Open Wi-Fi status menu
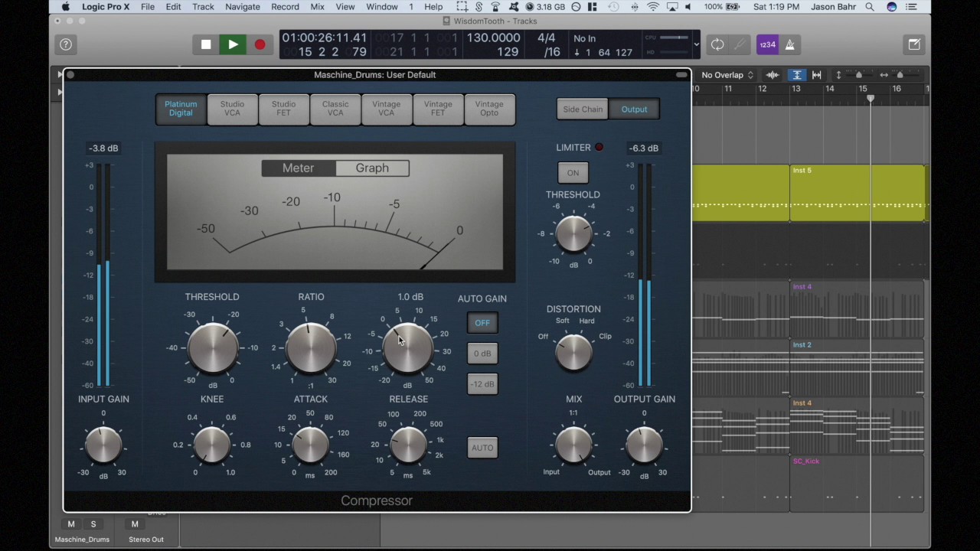 (x=653, y=7)
